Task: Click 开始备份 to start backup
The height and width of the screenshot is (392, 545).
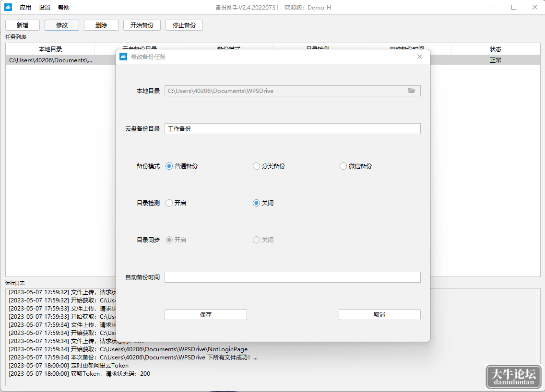Action: click(x=142, y=25)
